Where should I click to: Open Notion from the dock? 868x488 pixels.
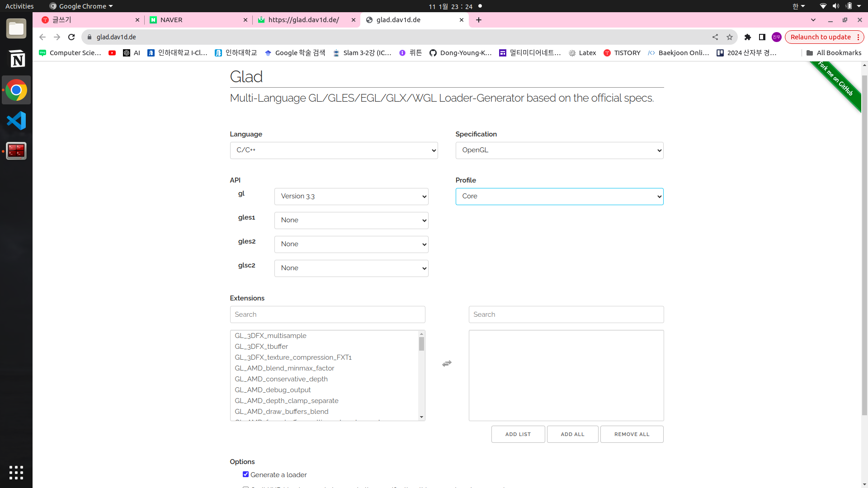[x=16, y=59]
